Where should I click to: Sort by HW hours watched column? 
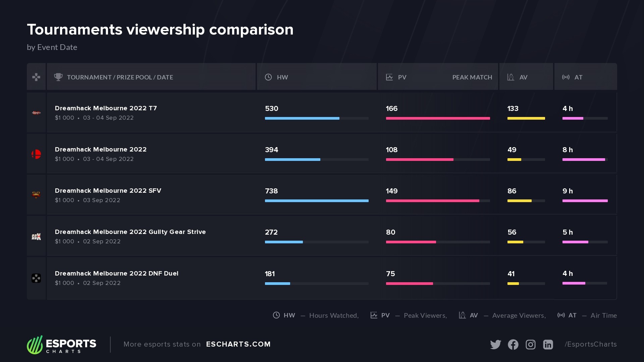click(x=282, y=77)
